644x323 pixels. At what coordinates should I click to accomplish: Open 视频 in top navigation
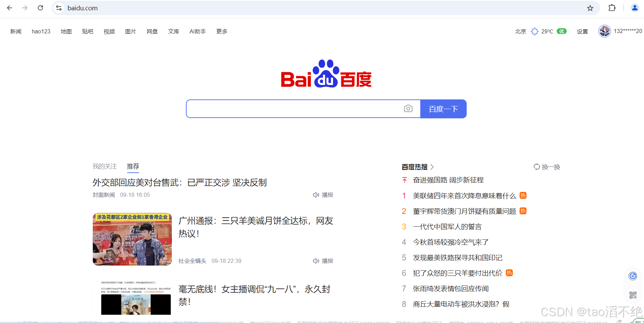pos(109,31)
